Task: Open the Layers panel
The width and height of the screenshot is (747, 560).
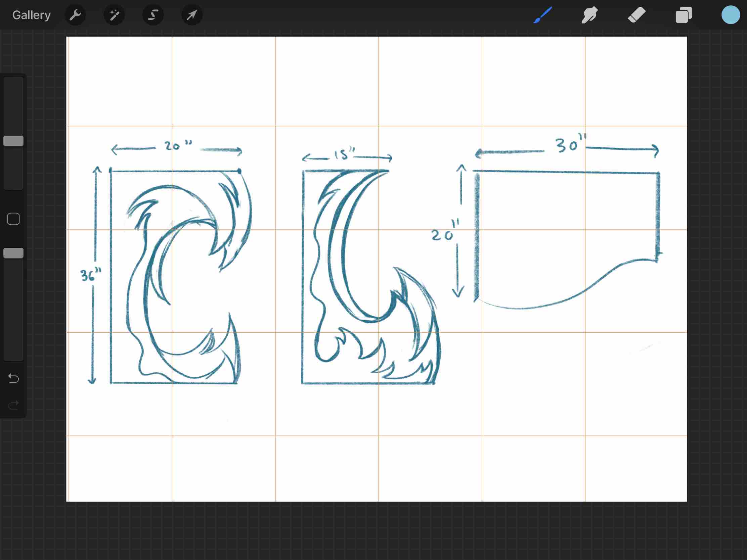Action: (x=684, y=15)
